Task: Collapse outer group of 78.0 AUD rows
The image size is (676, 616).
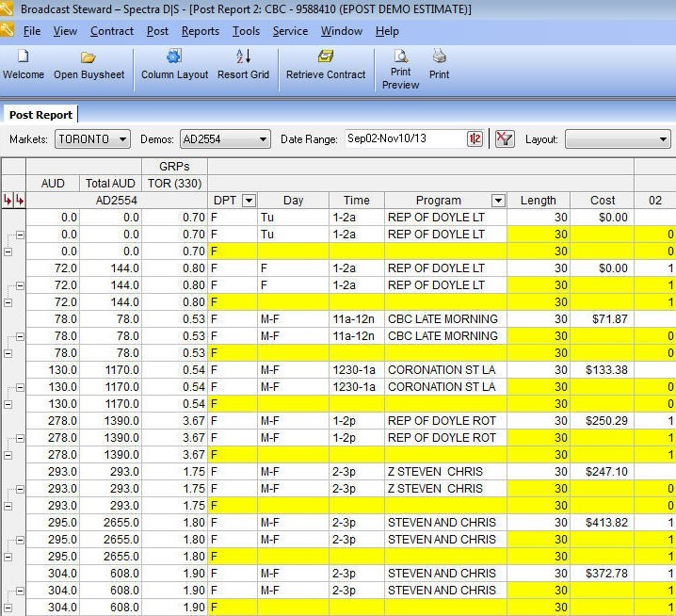Action: coord(8,354)
